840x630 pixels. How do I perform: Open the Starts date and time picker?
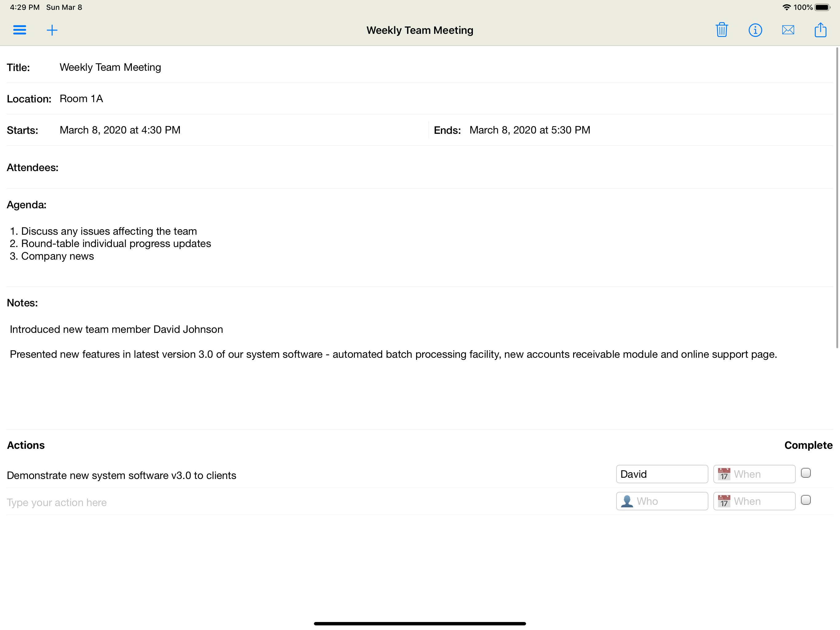coord(120,130)
